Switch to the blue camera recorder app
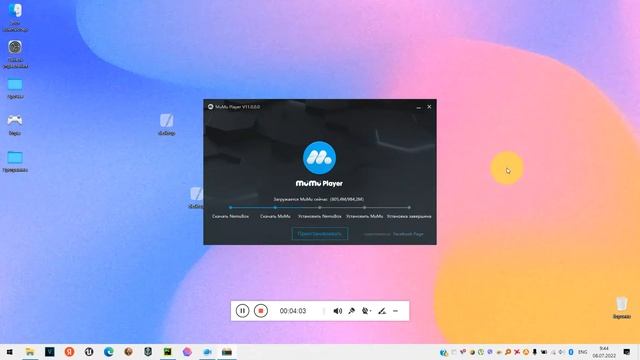The width and height of the screenshot is (640, 360). point(207,352)
